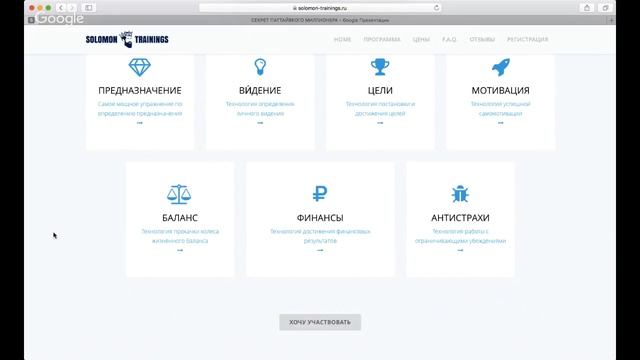Open ЦЕНЫ in site navigation
The width and height of the screenshot is (640, 360).
421,39
